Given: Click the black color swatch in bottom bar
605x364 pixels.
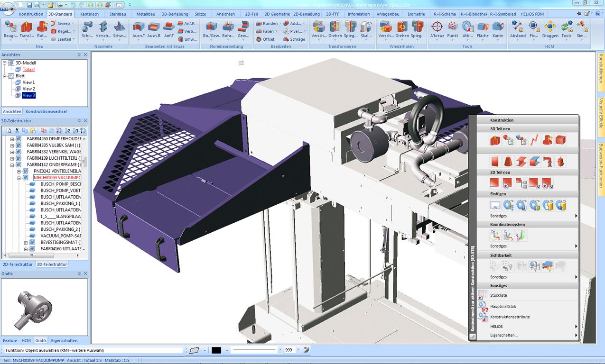Looking at the screenshot, I should click(216, 350).
